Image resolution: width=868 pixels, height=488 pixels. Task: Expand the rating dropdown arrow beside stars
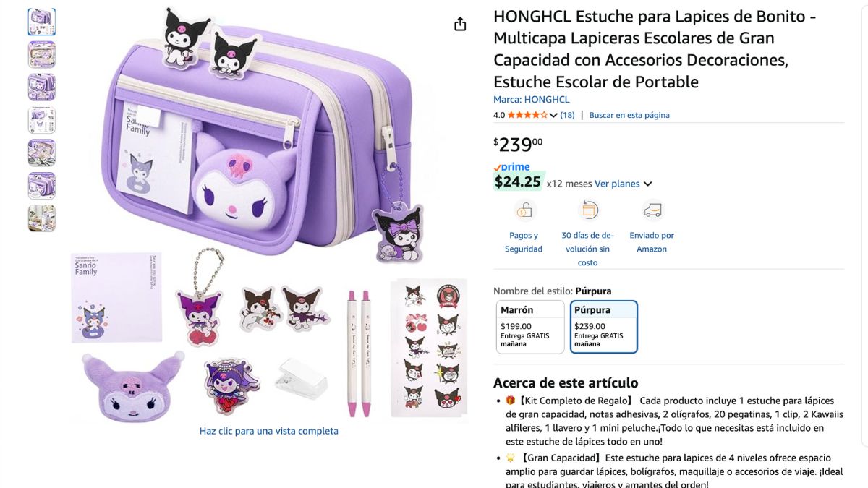tap(553, 116)
